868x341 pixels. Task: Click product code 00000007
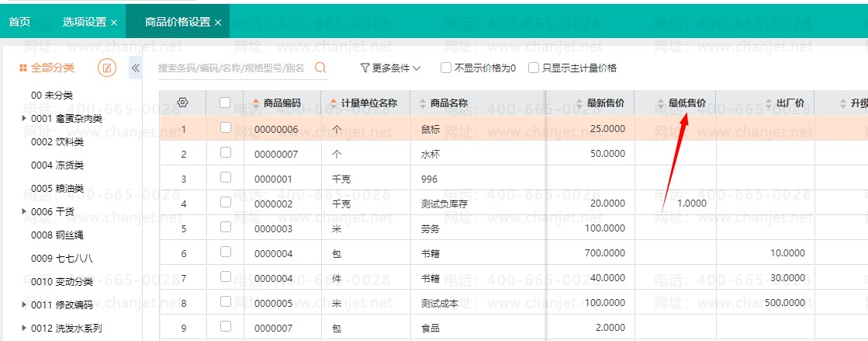(x=276, y=154)
